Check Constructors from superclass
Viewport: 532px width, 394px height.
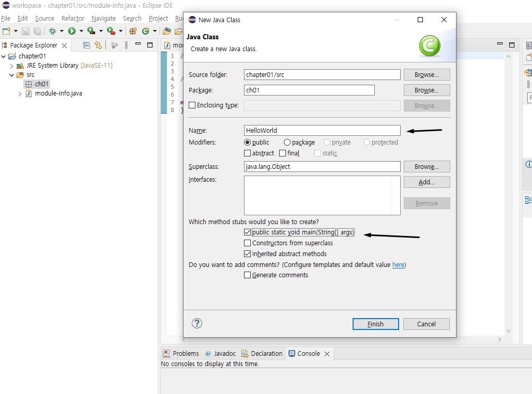pos(247,243)
